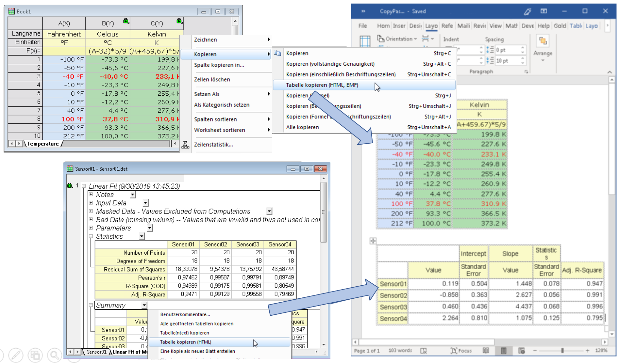Screen dimensions: 619x364
Task: Click the Kopieren submenu icon with clipboard
Action: click(277, 53)
